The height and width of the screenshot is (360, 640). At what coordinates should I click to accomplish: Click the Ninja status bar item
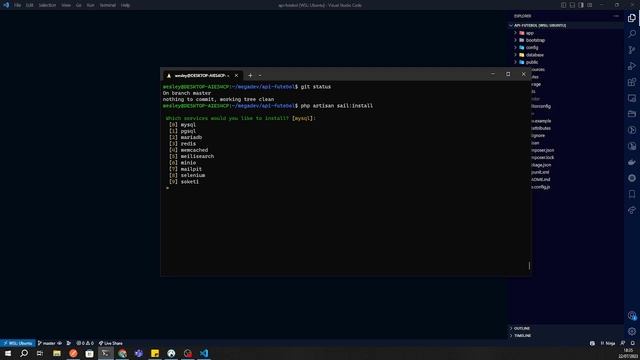608,343
